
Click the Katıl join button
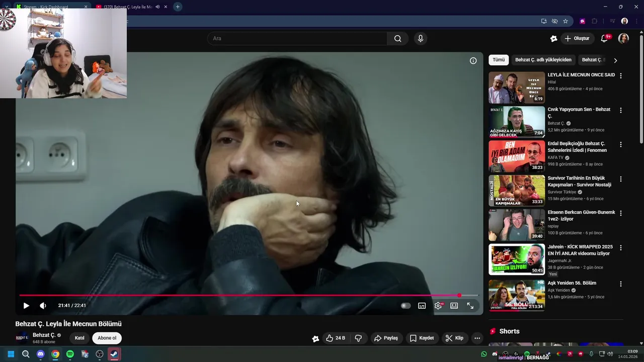pos(79,338)
